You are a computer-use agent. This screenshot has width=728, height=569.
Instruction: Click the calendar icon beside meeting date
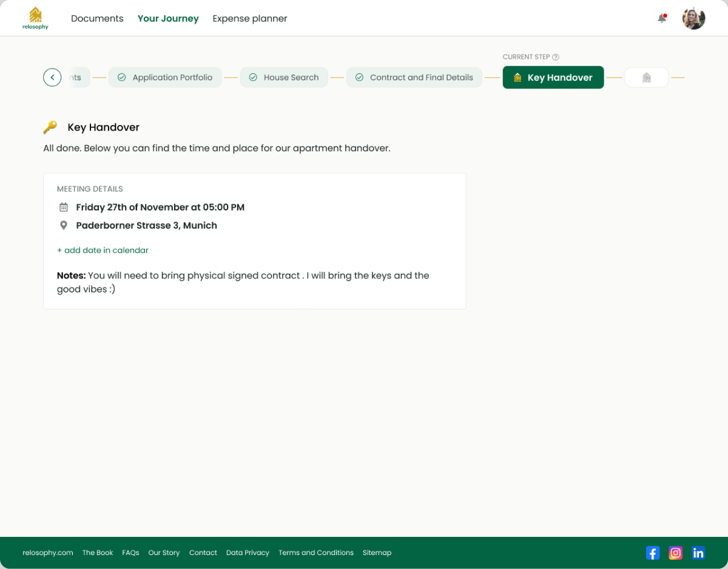64,207
